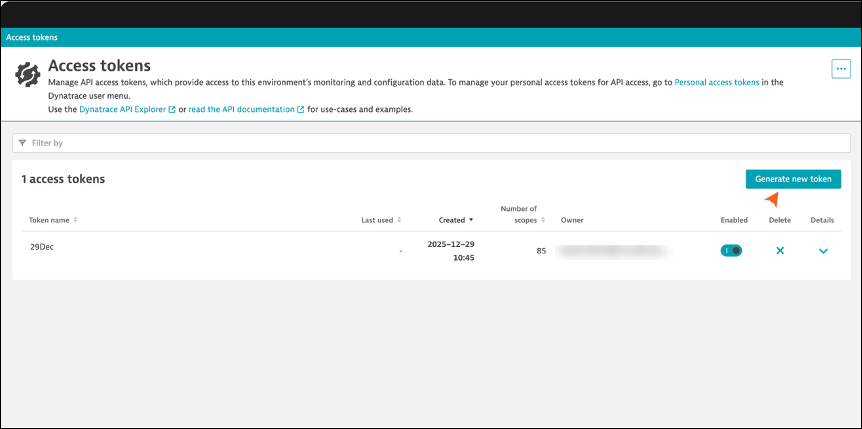862x429 pixels.
Task: Disable the 29Dec token Enabled switch
Action: pyautogui.click(x=731, y=250)
